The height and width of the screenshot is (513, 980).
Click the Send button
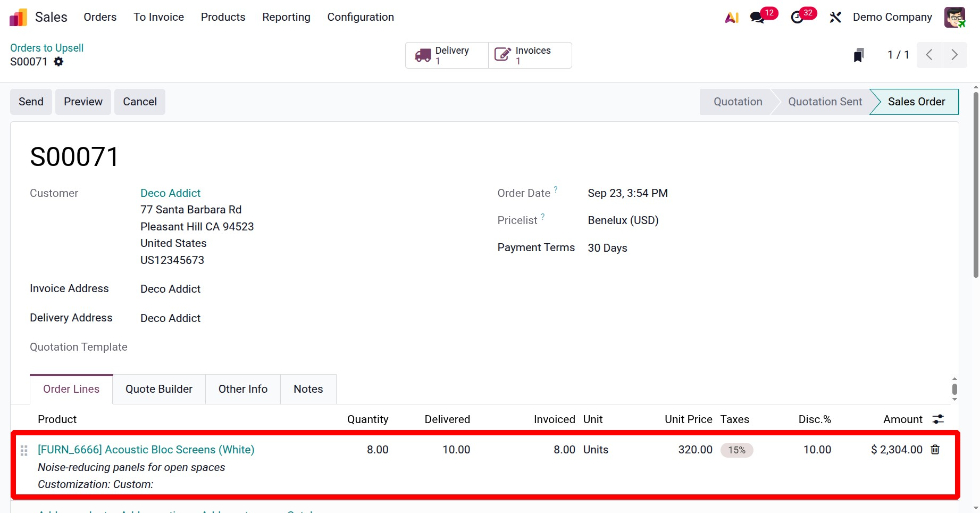(31, 102)
